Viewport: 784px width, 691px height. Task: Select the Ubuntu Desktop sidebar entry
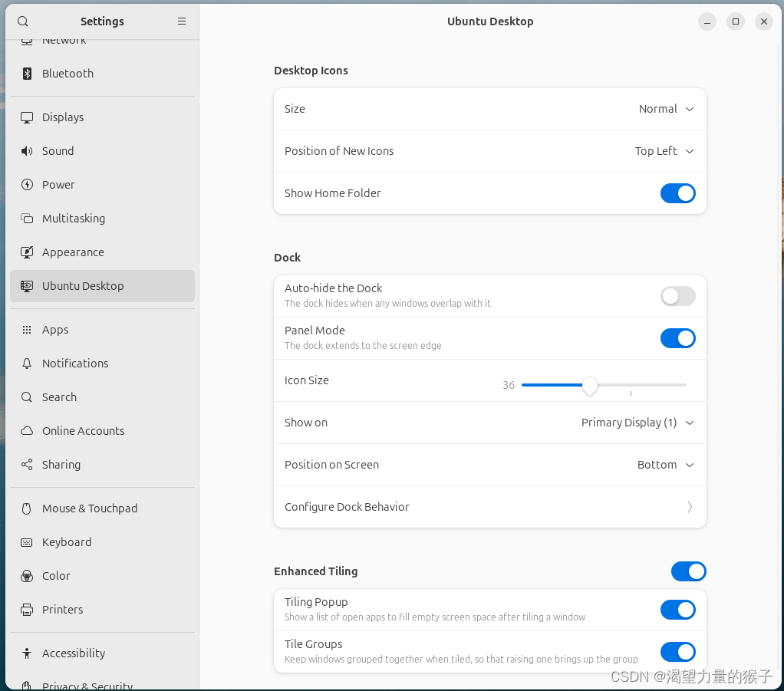102,286
